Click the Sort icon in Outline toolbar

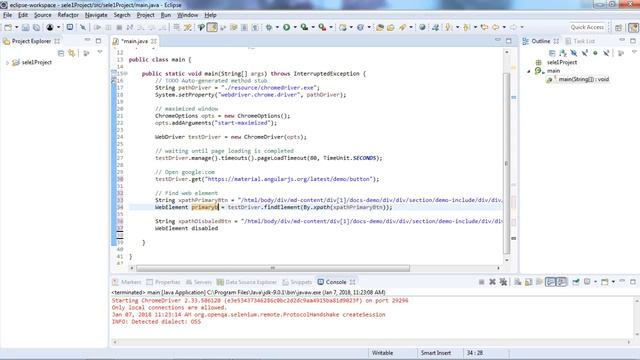coord(562,53)
